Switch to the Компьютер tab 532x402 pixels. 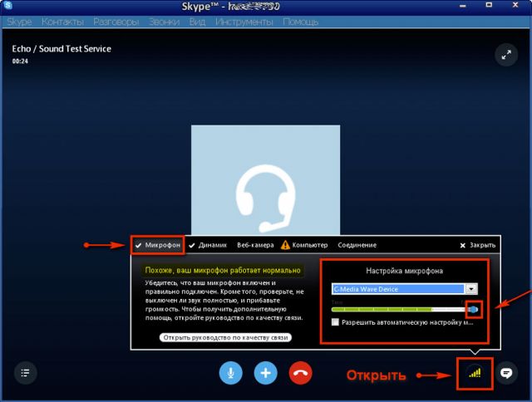pyautogui.click(x=304, y=245)
